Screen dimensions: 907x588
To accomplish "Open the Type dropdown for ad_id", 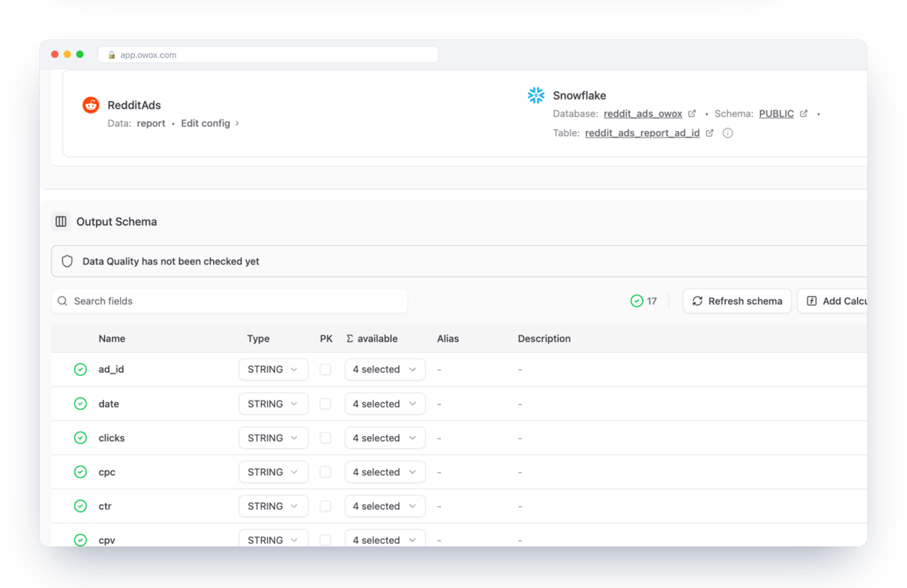I will (x=273, y=370).
